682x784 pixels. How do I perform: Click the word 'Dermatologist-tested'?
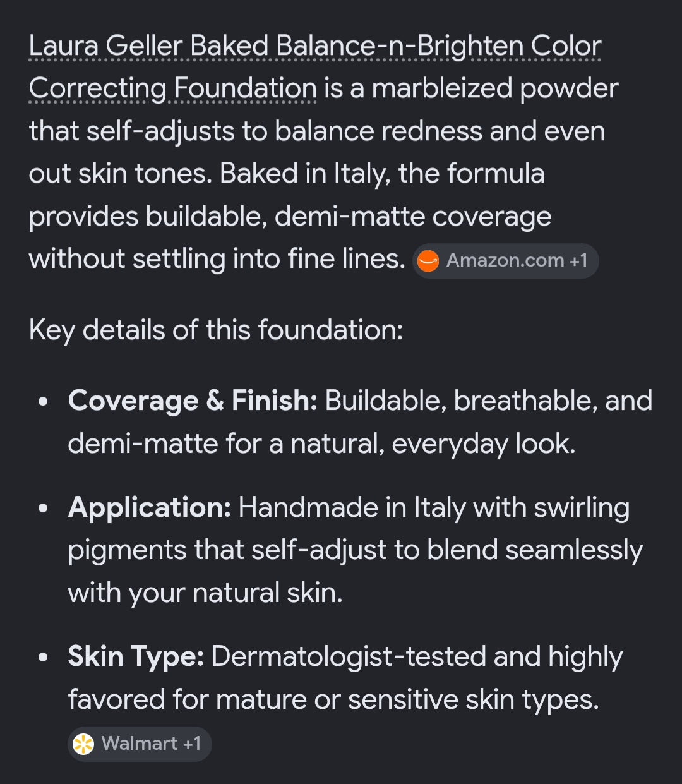[x=349, y=656]
